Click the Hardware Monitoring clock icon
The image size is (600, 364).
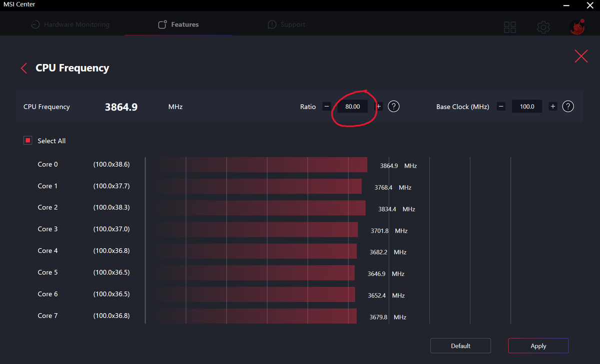tap(34, 24)
